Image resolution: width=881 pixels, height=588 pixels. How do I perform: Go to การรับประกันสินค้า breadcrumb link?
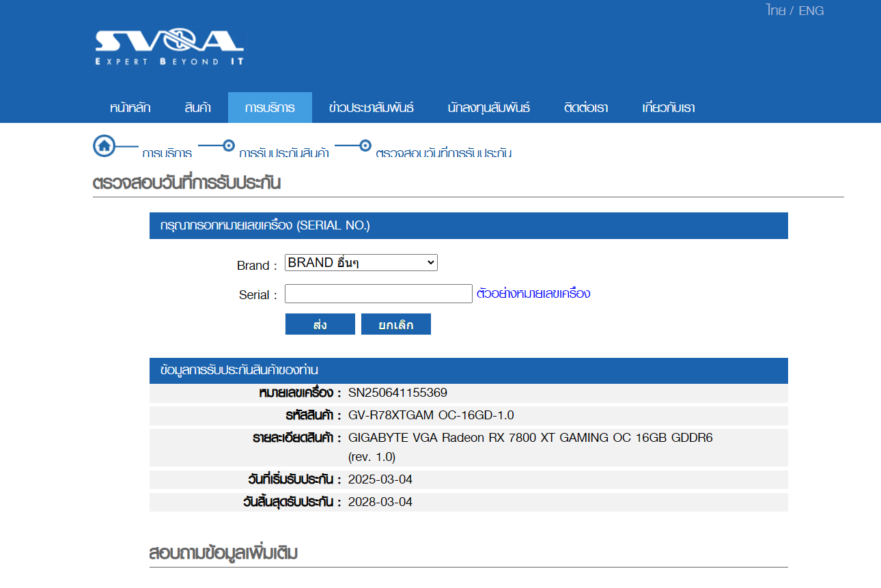click(x=284, y=153)
